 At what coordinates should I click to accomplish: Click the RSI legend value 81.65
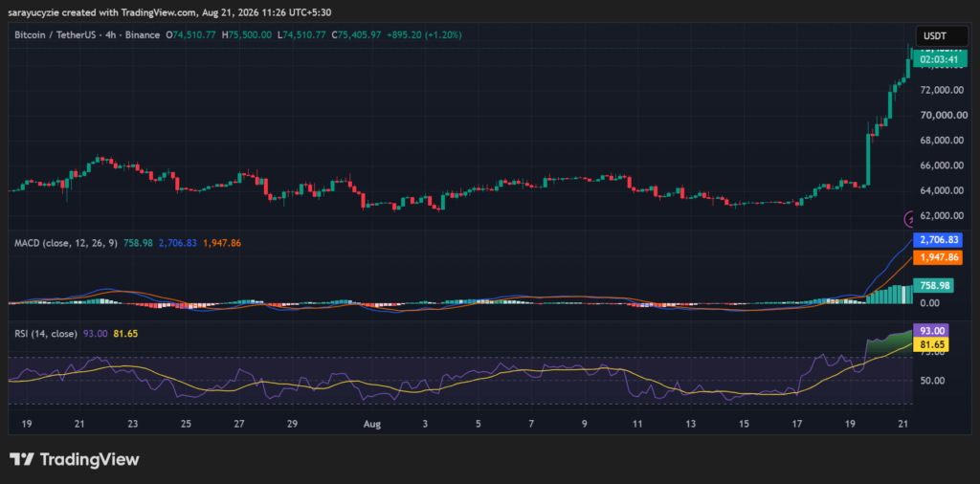tap(125, 334)
